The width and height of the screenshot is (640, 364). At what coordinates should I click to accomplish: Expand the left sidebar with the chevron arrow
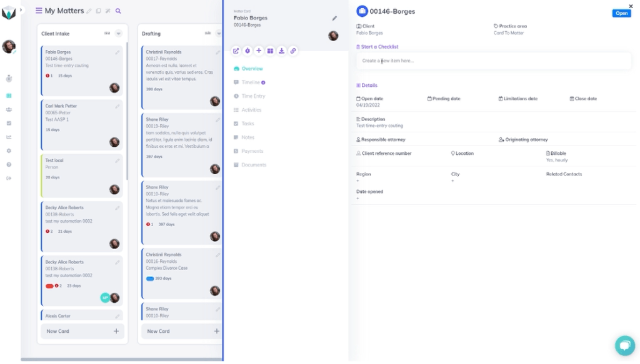click(x=21, y=10)
